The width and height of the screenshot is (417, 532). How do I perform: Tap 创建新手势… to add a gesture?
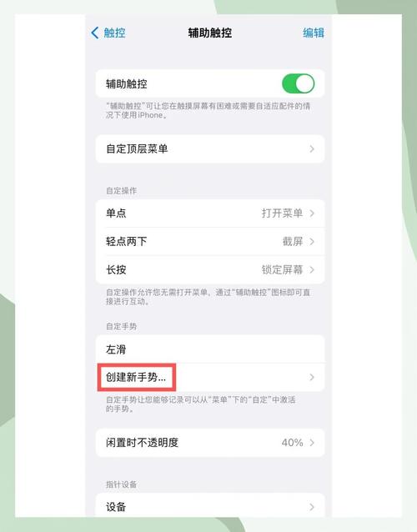point(136,377)
